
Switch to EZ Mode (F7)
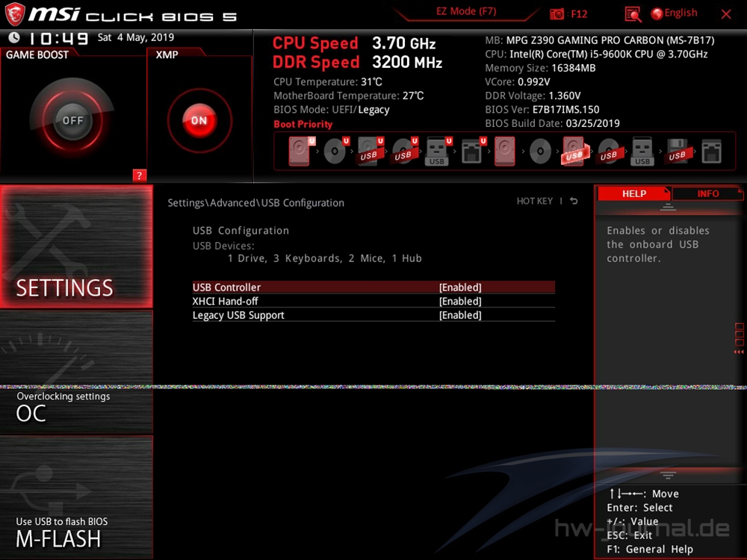pos(466,11)
